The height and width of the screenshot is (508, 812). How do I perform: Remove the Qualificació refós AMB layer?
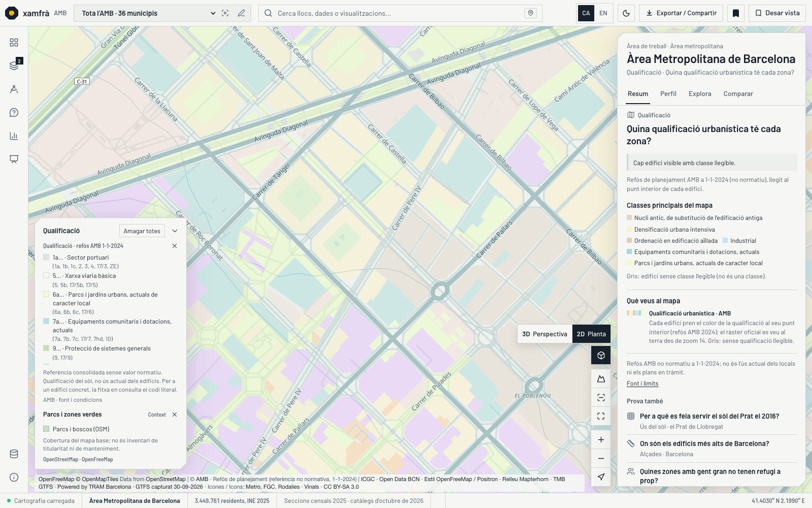[175, 246]
